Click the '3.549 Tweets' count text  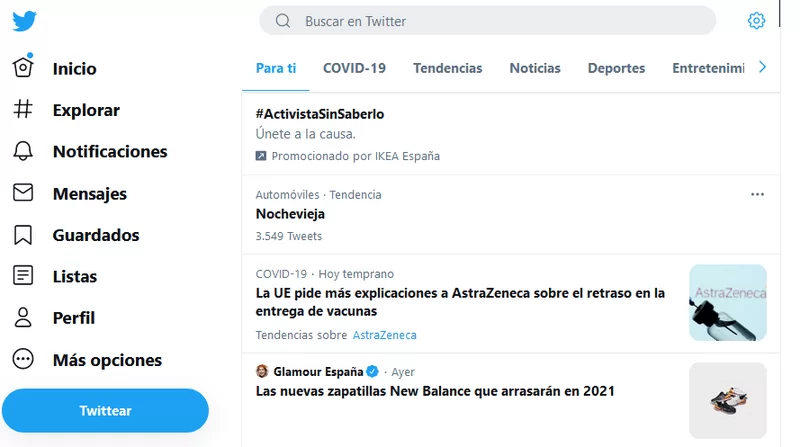[x=289, y=236]
